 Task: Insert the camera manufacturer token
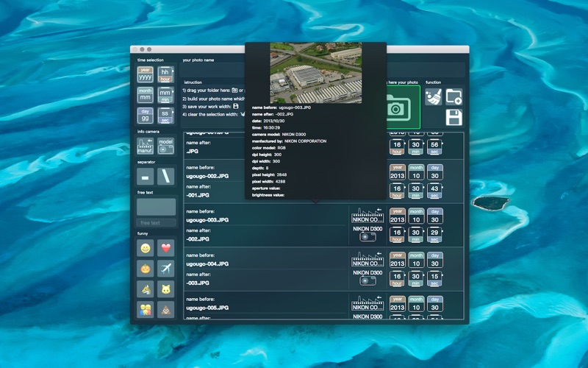[146, 145]
